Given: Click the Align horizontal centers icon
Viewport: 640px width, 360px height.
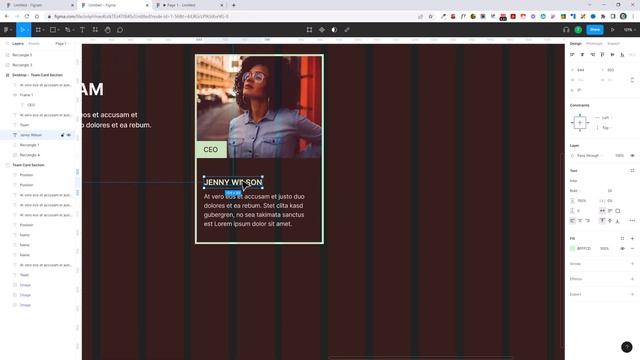Looking at the screenshot, I should pyautogui.click(x=582, y=54).
